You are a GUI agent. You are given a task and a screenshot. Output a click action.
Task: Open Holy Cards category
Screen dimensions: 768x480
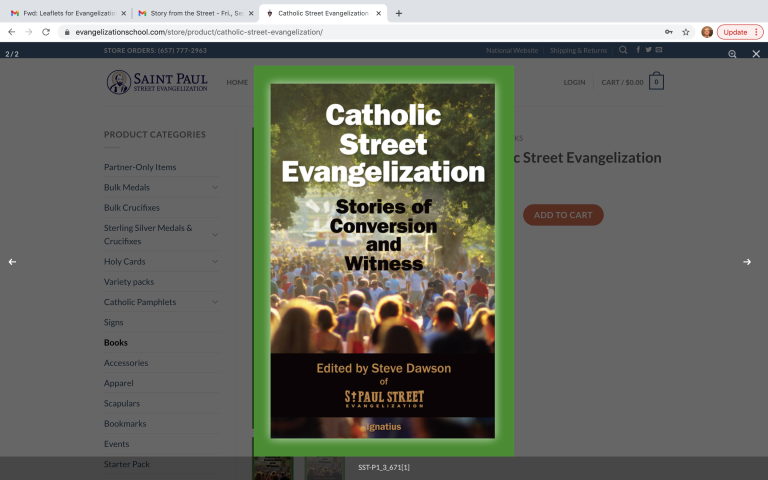pyautogui.click(x=124, y=262)
